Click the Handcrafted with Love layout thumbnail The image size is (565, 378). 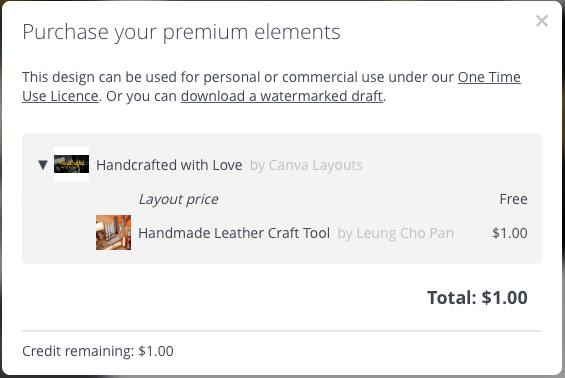coord(71,164)
